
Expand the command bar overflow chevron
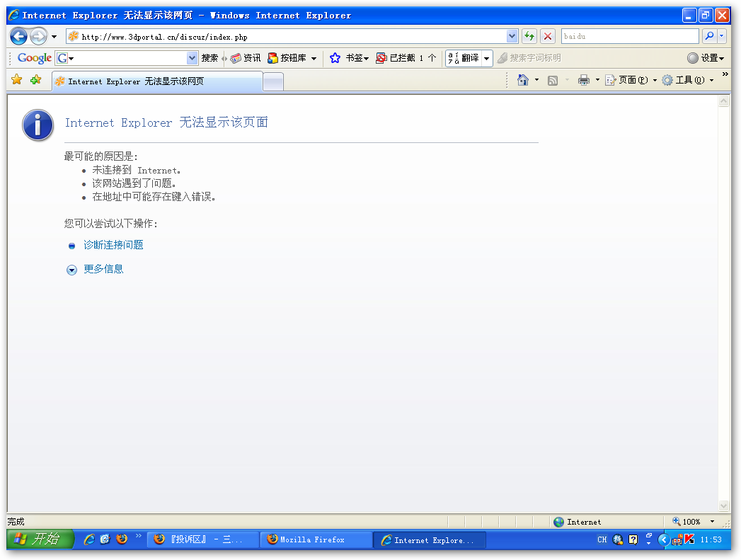click(725, 74)
